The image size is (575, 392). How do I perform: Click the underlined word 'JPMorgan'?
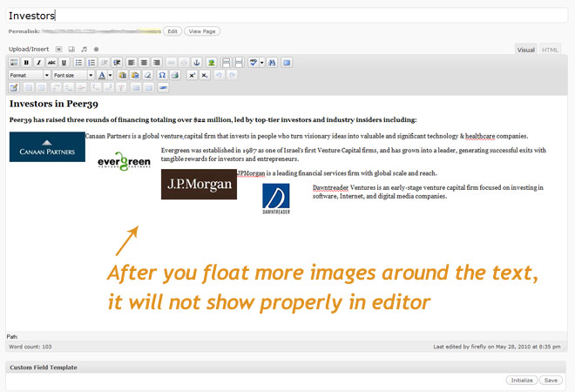[251, 173]
